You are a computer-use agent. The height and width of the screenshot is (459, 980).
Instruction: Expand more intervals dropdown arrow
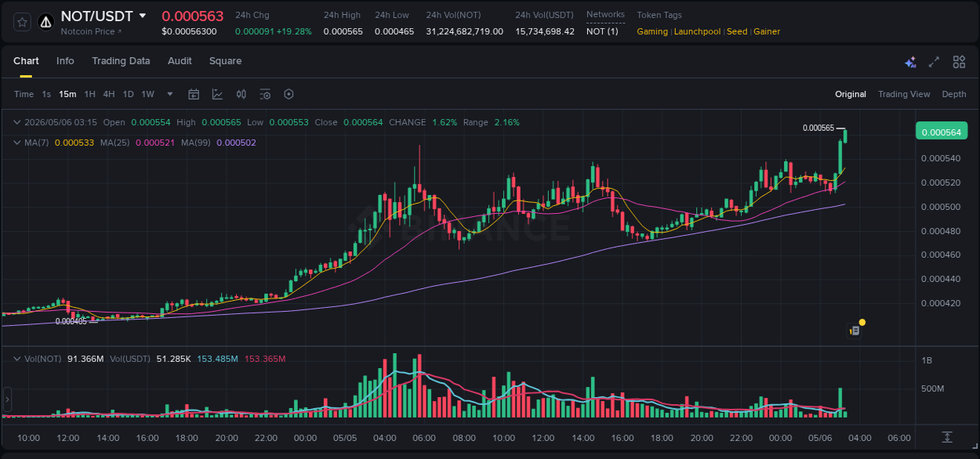tap(170, 94)
